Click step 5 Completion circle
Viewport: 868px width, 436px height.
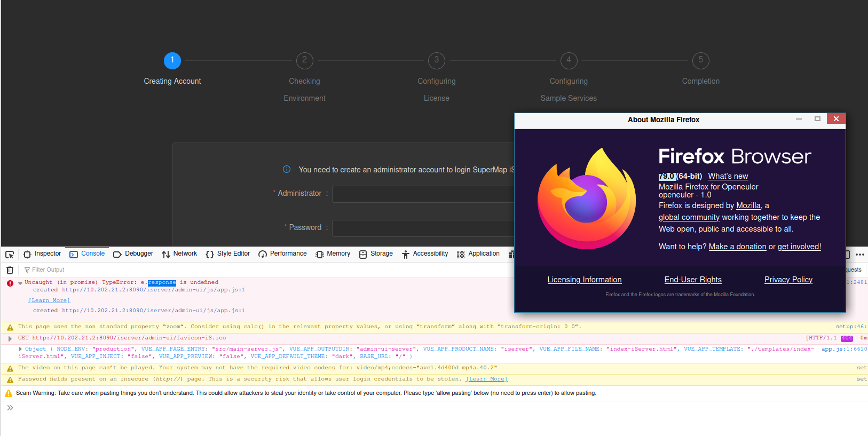pyautogui.click(x=701, y=60)
